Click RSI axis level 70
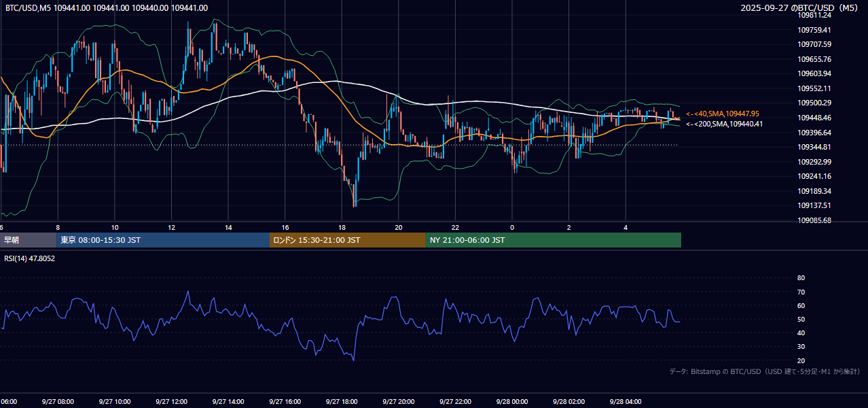This screenshot has height=408, width=868. pyautogui.click(x=801, y=292)
